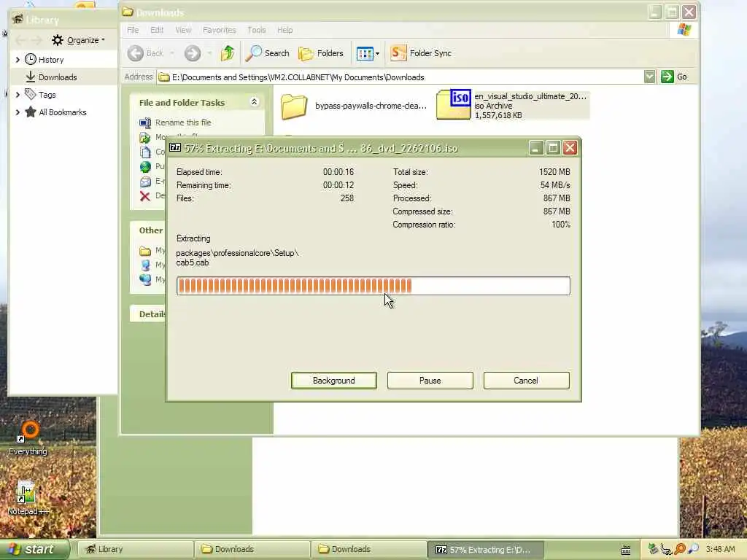Click the E-mail this file envelope icon
The image size is (747, 560).
pos(145,182)
